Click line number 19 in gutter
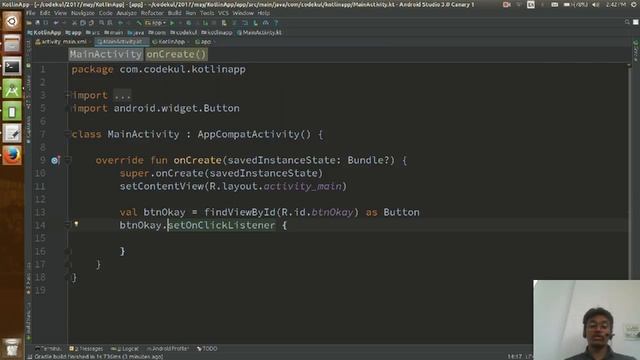The width and height of the screenshot is (640, 360). pyautogui.click(x=40, y=290)
